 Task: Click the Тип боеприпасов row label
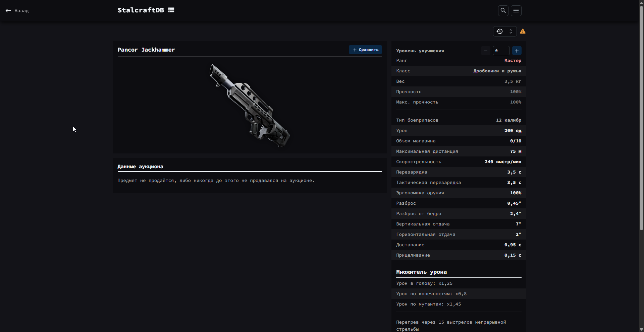tap(417, 120)
